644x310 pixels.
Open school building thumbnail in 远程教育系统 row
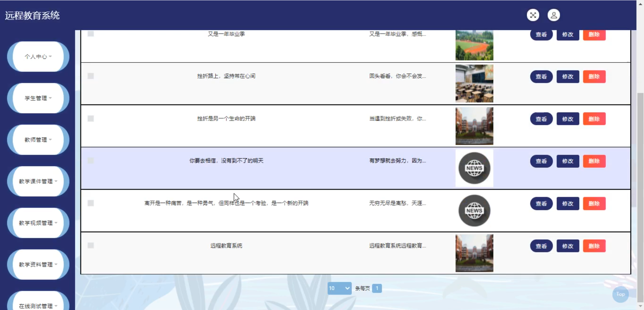[474, 253]
